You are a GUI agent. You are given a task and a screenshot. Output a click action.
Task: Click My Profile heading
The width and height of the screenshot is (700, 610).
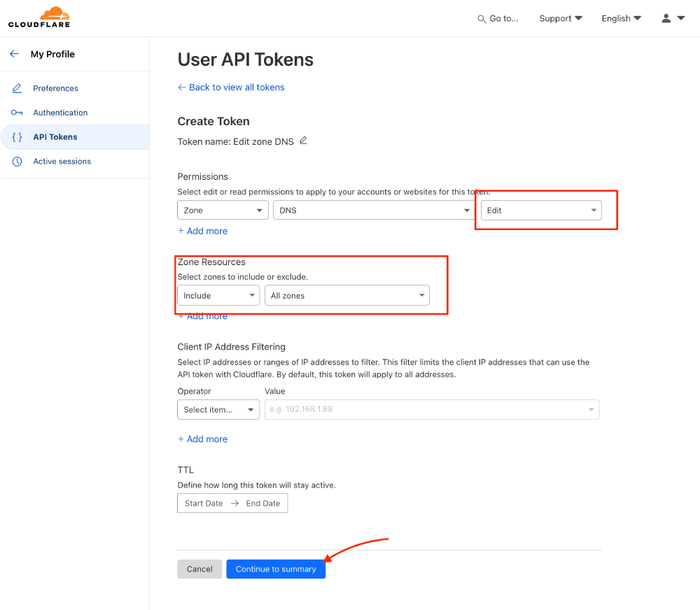pyautogui.click(x=52, y=54)
